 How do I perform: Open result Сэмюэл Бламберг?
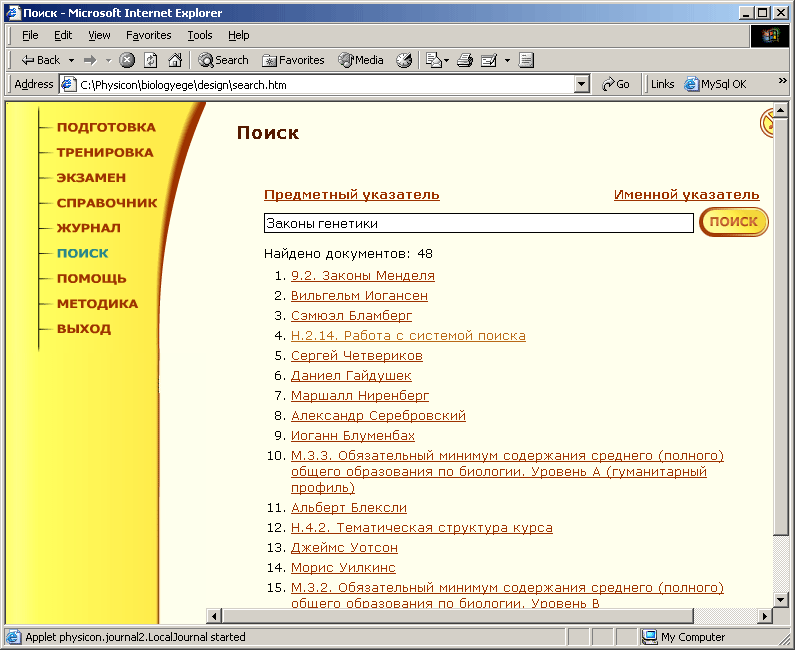point(351,316)
